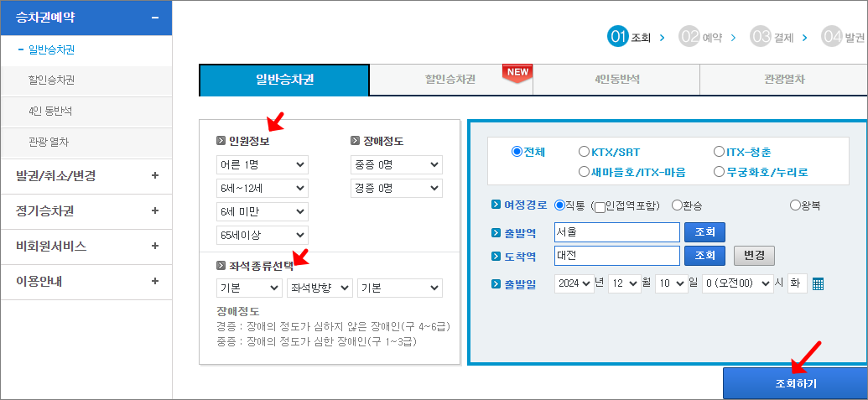This screenshot has width=868, height=400.
Task: Open last 기본 dropdown right of 좌석방향
Action: (400, 288)
